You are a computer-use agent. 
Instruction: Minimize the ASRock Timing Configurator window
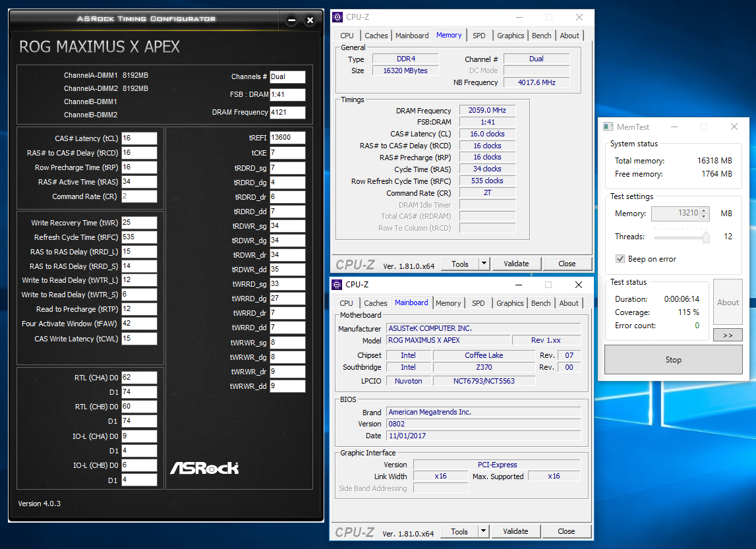pyautogui.click(x=291, y=20)
